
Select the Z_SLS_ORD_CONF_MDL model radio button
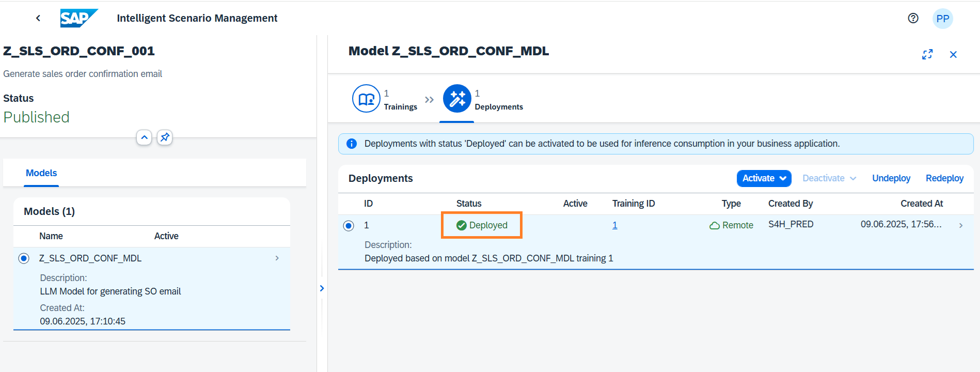click(24, 258)
